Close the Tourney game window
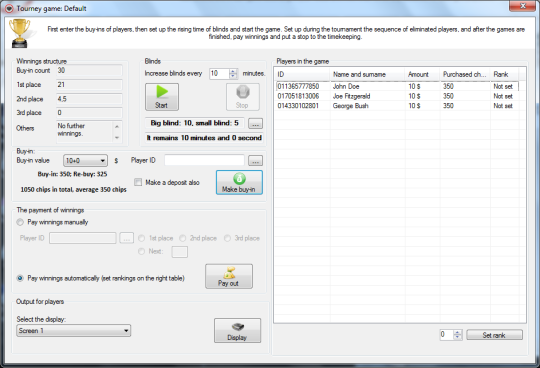The width and height of the screenshot is (540, 368). coord(522,6)
